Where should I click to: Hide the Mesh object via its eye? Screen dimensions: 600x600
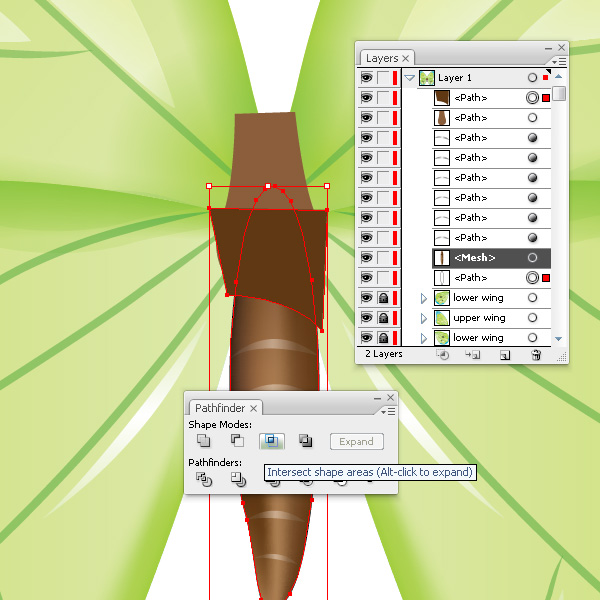coord(367,258)
